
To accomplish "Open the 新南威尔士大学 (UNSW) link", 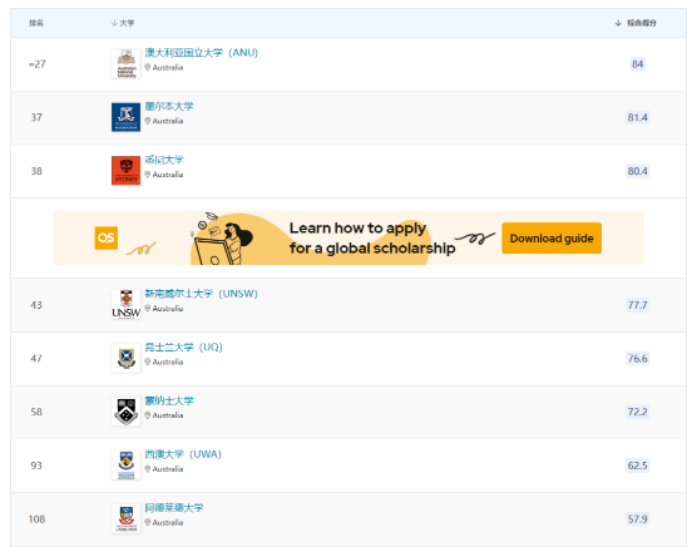I will click(201, 293).
